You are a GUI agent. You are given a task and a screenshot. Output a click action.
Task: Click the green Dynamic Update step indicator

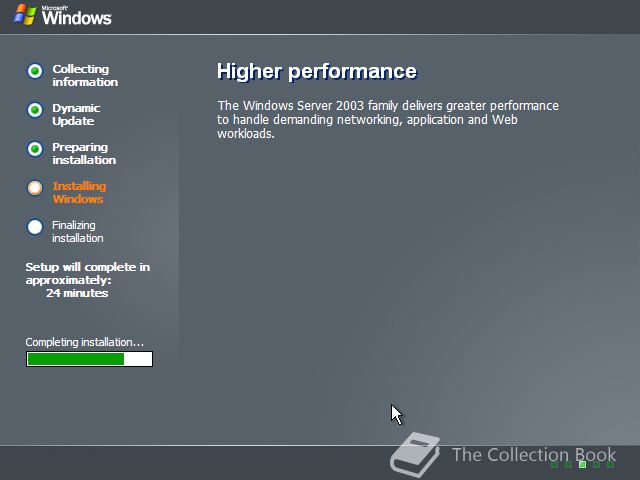pos(35,110)
